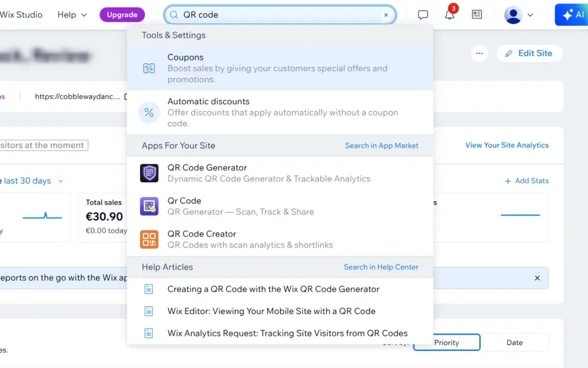
Task: Click the Automatic discounts percent icon
Action: click(x=149, y=112)
